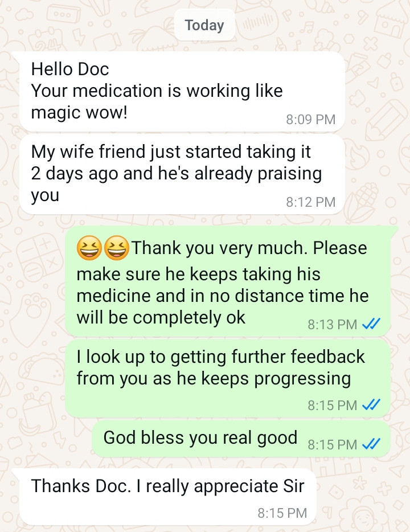Tap the first laughing emoji

89,248
